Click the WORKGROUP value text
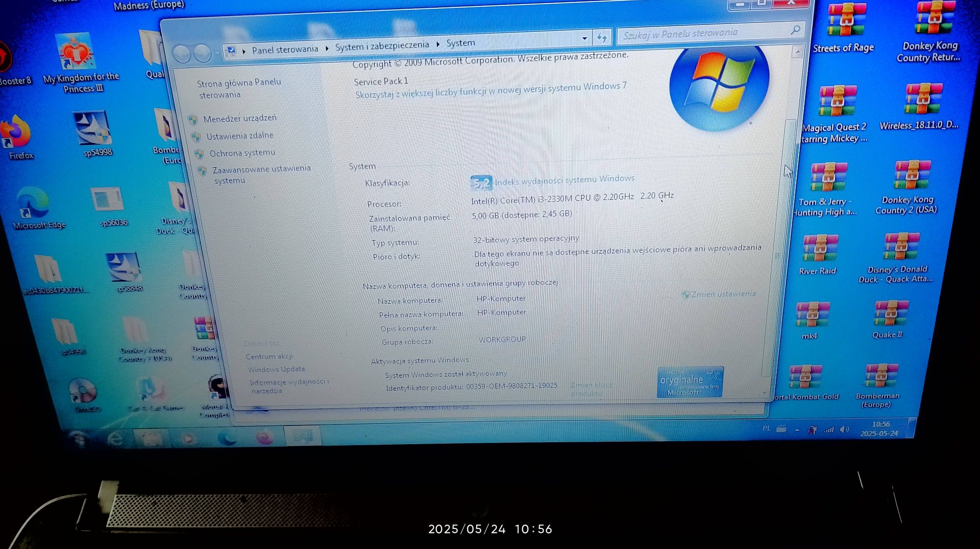980x549 pixels. [502, 339]
